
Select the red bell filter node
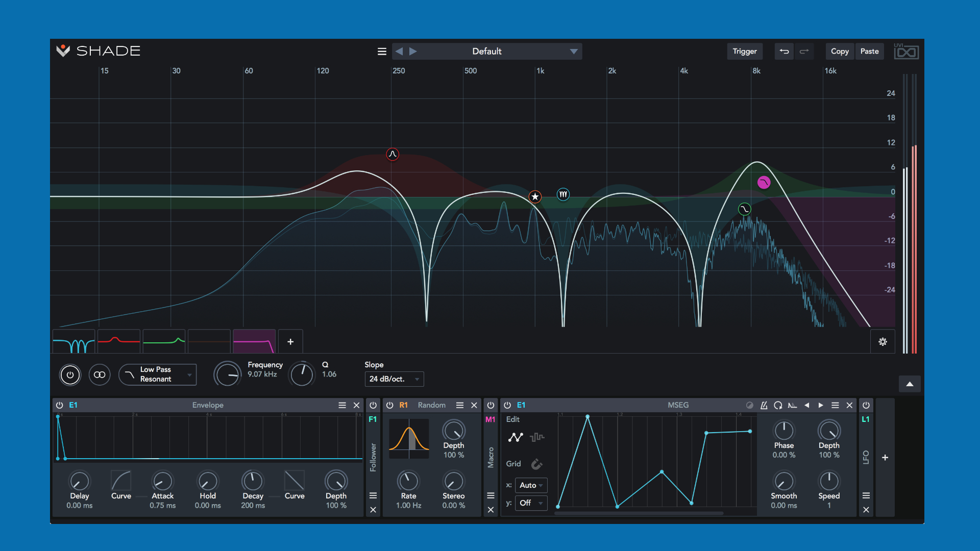393,154
